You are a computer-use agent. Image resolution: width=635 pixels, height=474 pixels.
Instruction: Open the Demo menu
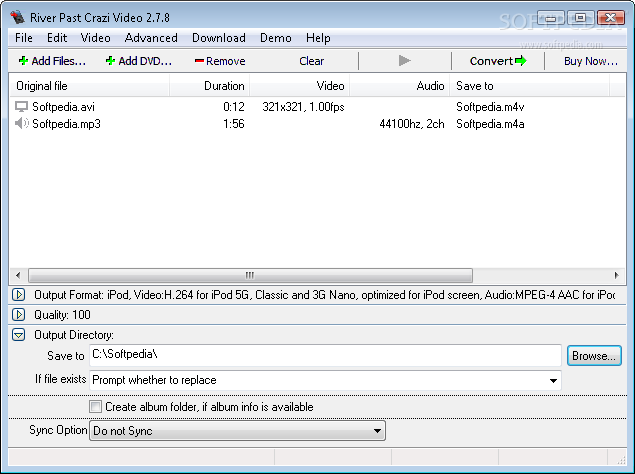[x=276, y=38]
